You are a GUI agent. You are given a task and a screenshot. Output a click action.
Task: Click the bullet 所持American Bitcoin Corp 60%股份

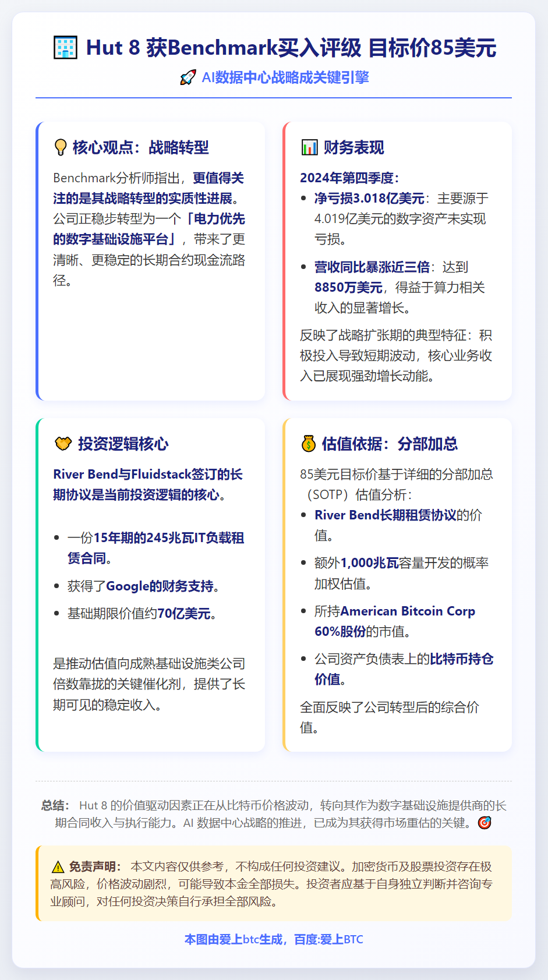coord(395,621)
